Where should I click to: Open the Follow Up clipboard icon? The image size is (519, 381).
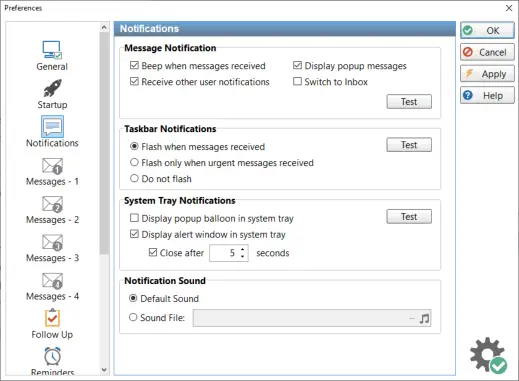(52, 318)
